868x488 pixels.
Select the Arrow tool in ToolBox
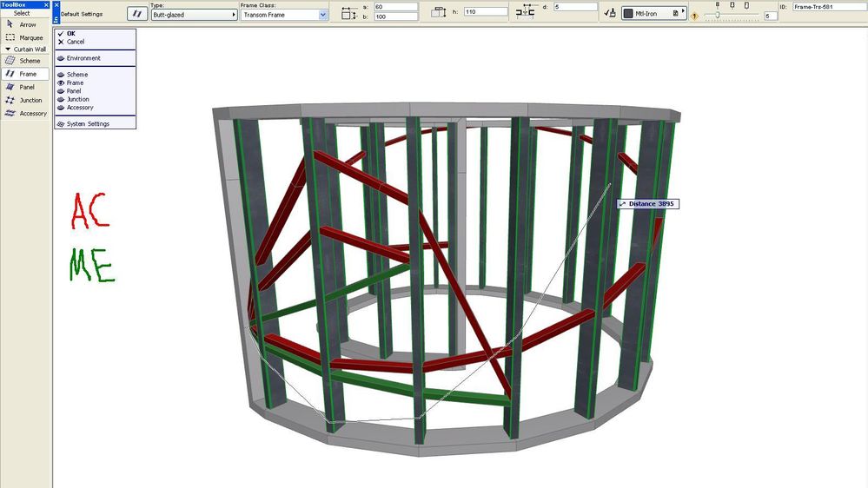(x=25, y=25)
